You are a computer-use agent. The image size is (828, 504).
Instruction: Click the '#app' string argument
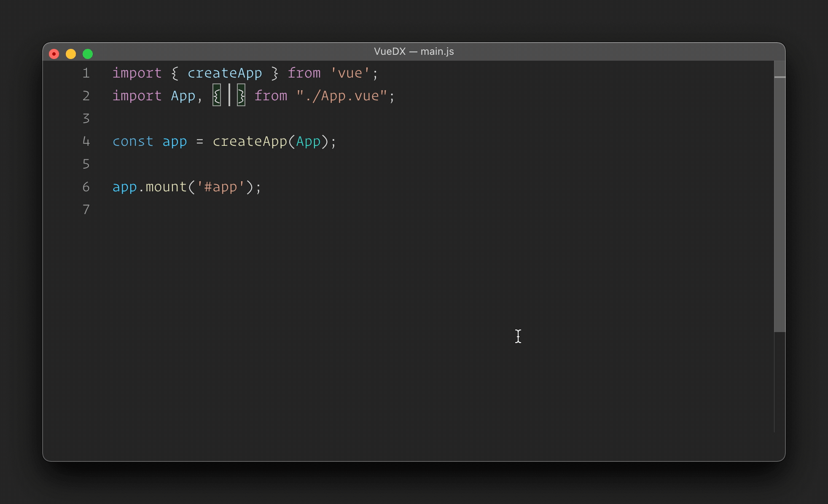220,187
